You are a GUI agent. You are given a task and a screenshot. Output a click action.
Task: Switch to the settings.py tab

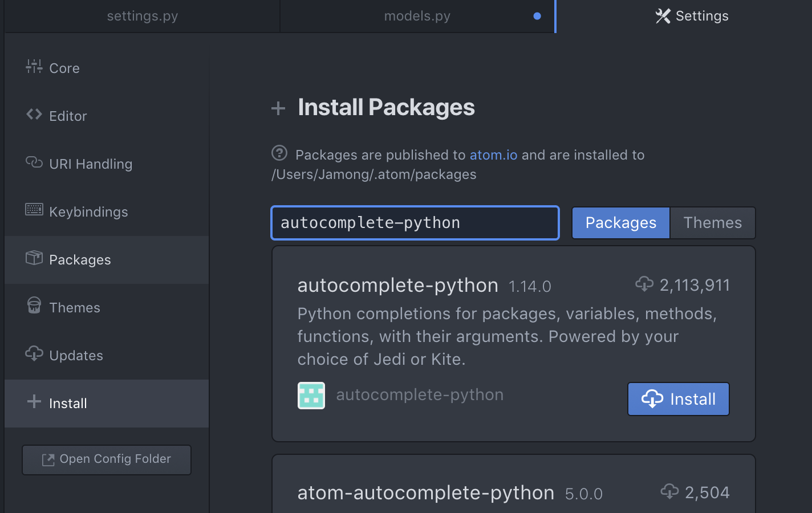[143, 16]
